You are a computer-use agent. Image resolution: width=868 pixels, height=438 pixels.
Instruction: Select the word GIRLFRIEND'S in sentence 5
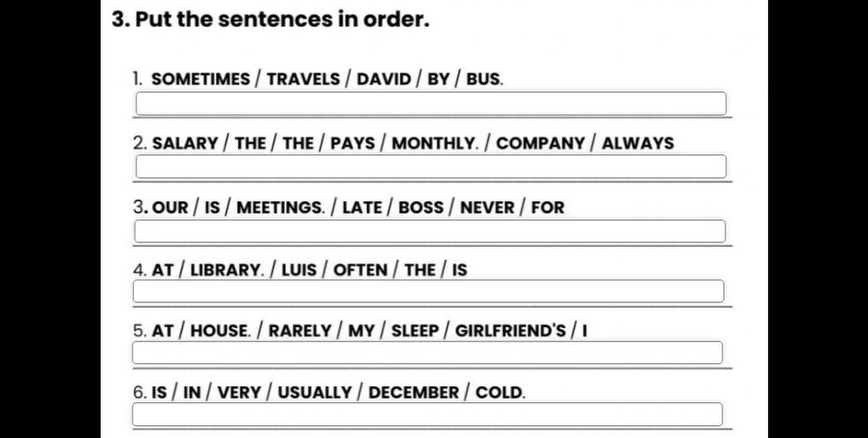[x=510, y=330]
